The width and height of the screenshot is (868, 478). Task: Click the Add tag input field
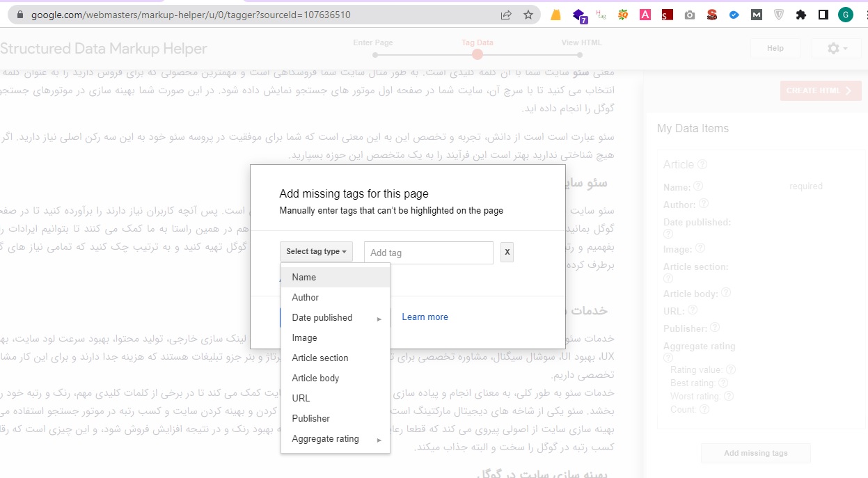click(x=429, y=253)
